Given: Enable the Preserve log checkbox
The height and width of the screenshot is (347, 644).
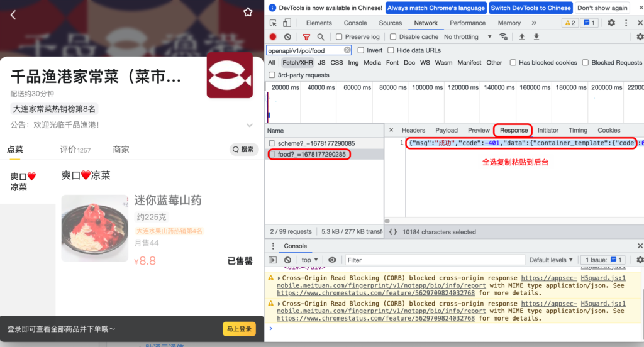Looking at the screenshot, I should click(x=340, y=37).
